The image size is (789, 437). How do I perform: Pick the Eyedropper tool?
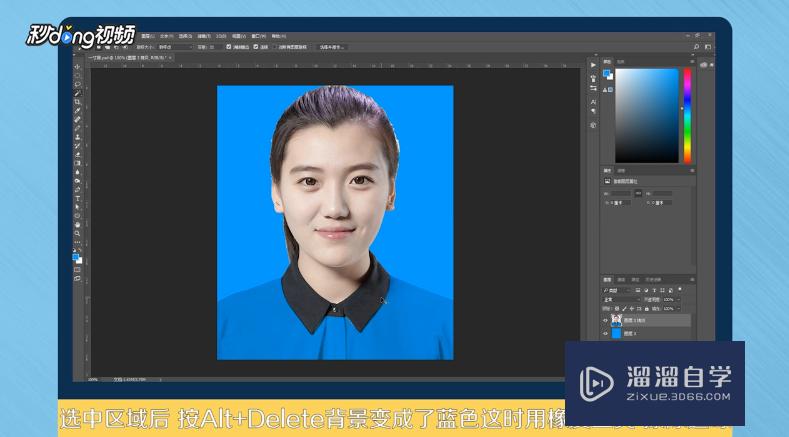(x=78, y=111)
